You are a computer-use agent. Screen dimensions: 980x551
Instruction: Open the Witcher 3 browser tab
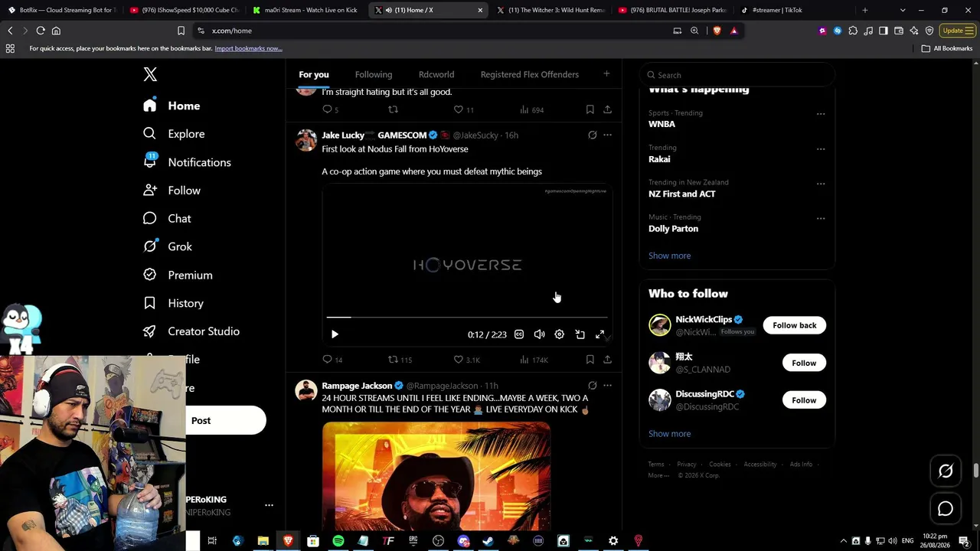tap(551, 10)
